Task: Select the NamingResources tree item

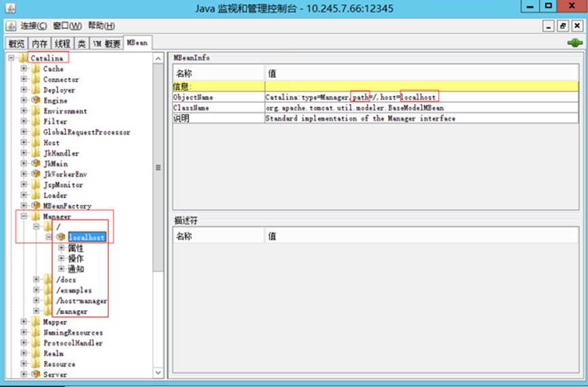Action: point(73,333)
